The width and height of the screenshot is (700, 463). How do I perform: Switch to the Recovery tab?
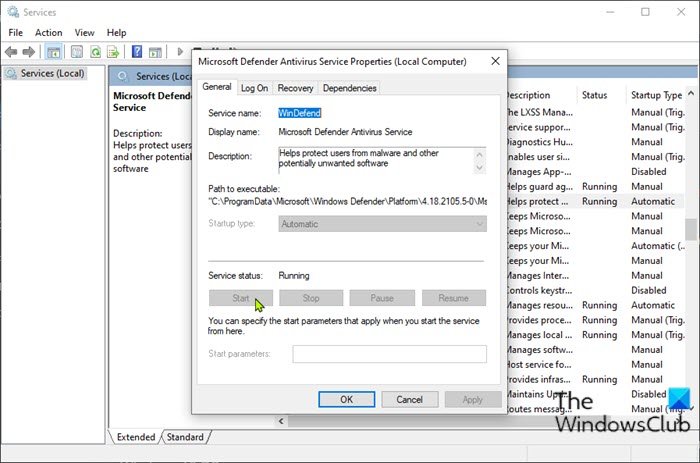coord(296,88)
